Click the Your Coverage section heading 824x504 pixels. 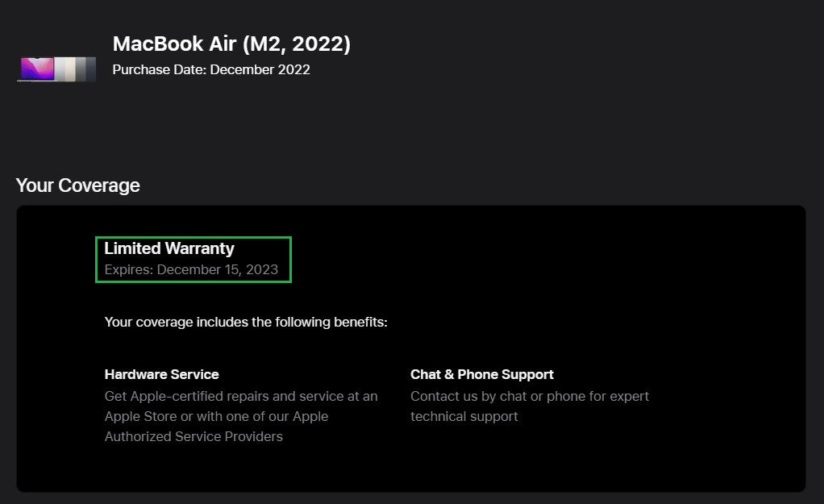point(77,185)
